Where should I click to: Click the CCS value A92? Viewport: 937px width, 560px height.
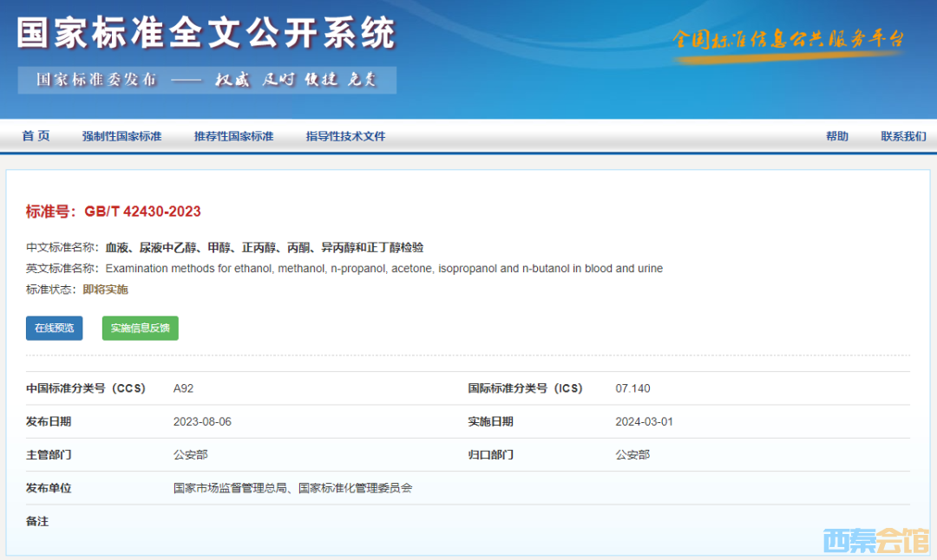183,388
